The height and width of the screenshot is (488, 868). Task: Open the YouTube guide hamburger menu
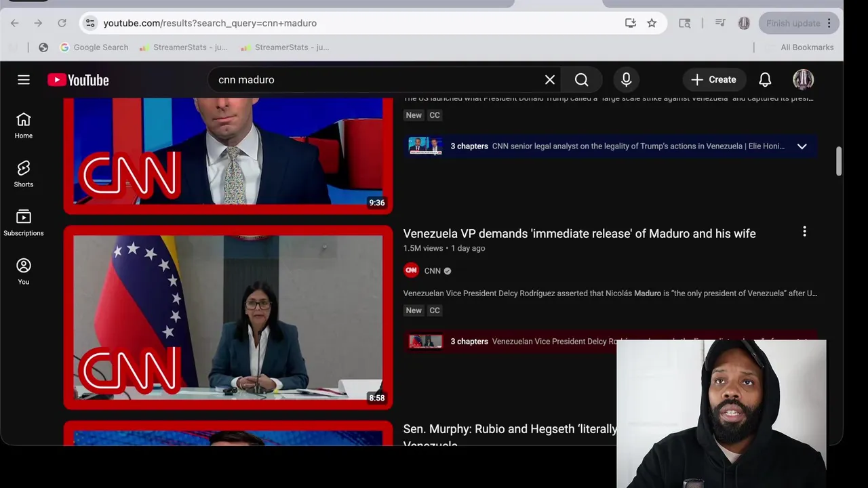(24, 80)
